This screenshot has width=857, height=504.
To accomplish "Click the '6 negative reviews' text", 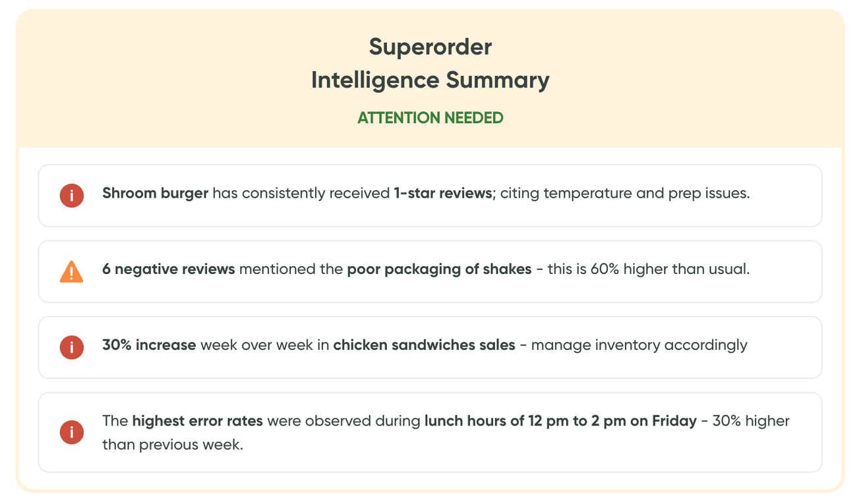I will click(168, 269).
